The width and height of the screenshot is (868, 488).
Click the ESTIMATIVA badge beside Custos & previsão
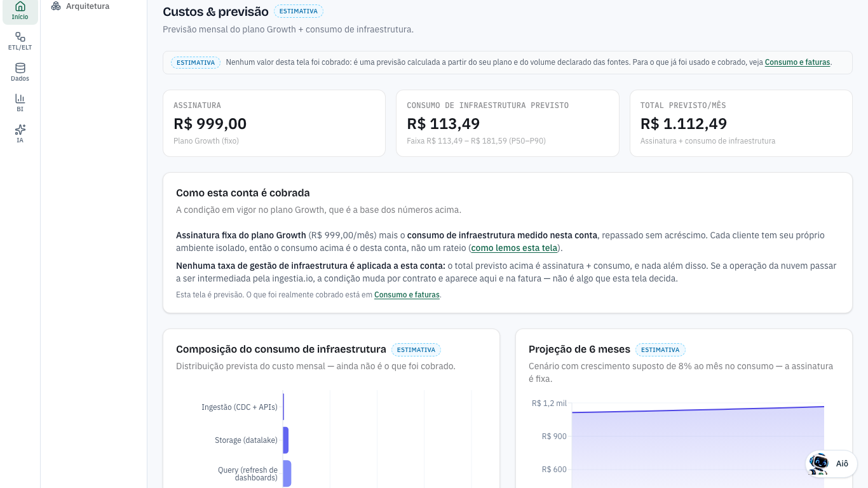(x=299, y=11)
